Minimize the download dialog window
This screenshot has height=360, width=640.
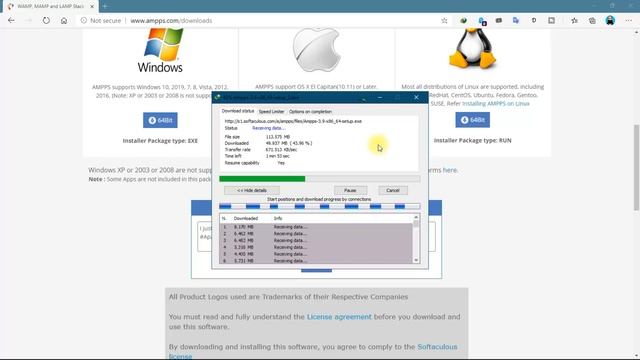[x=380, y=98]
